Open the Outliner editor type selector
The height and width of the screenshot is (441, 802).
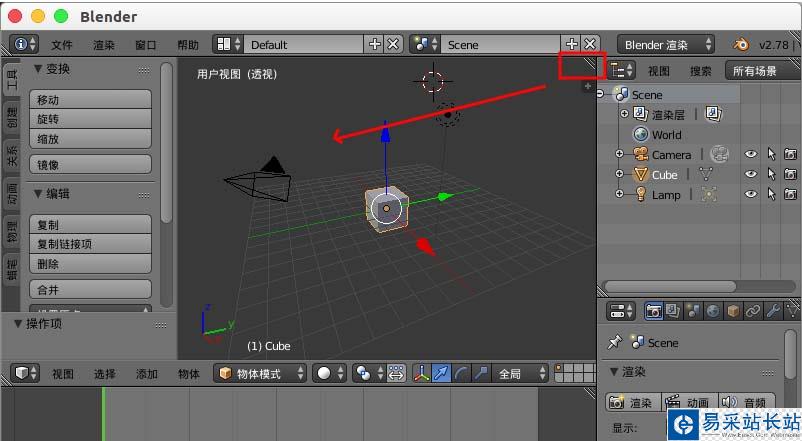click(x=622, y=70)
